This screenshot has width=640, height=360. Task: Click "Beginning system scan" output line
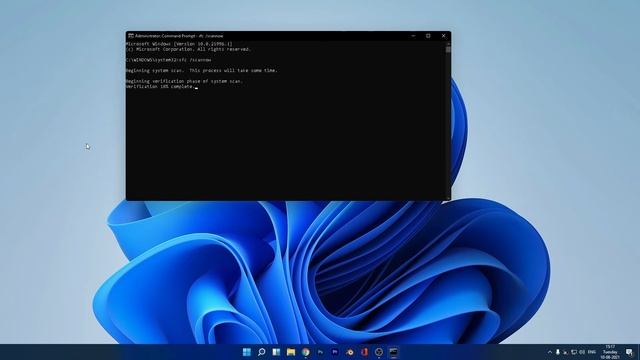click(x=202, y=70)
